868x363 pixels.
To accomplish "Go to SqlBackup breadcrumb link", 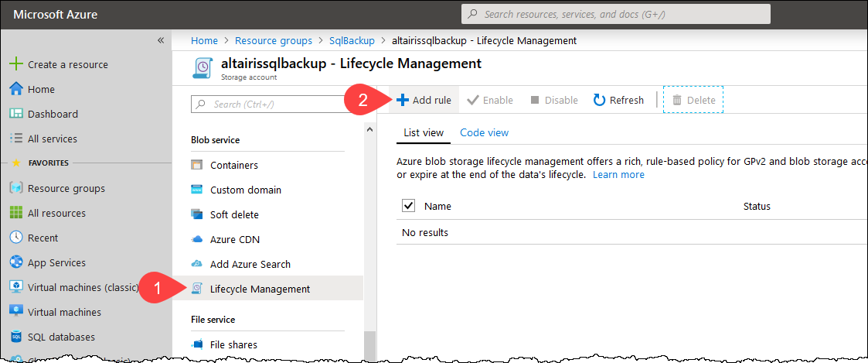I will pyautogui.click(x=352, y=40).
